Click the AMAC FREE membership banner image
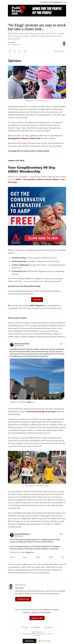Screen dimensions: 74x644 point(37,216)
